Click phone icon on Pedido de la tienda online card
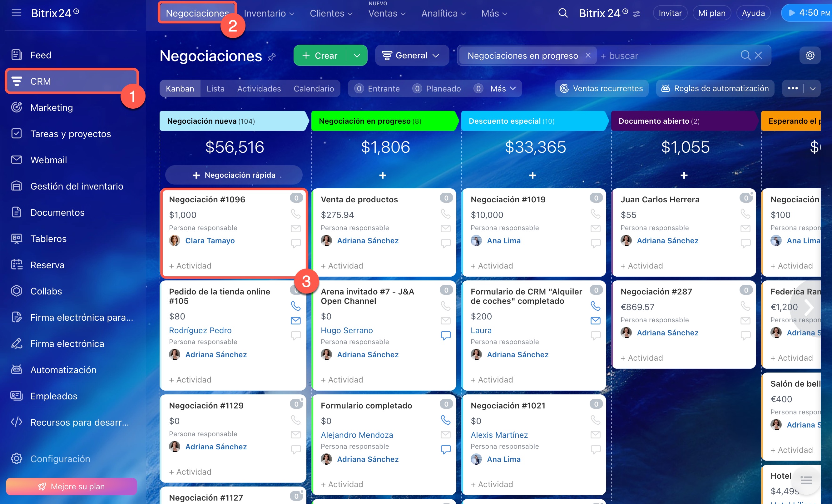 pos(295,306)
